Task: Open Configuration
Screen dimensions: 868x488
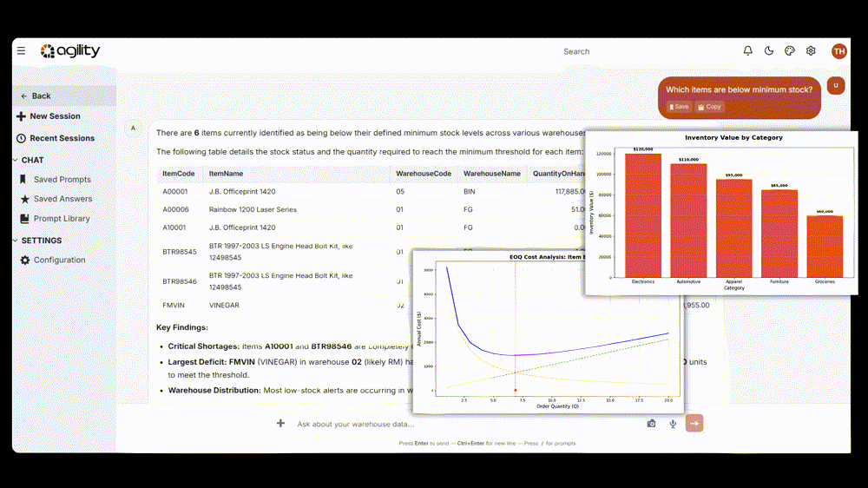Action: pos(53,260)
